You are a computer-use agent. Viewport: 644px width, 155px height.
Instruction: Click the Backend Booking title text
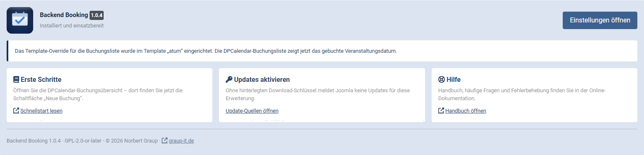click(x=64, y=15)
